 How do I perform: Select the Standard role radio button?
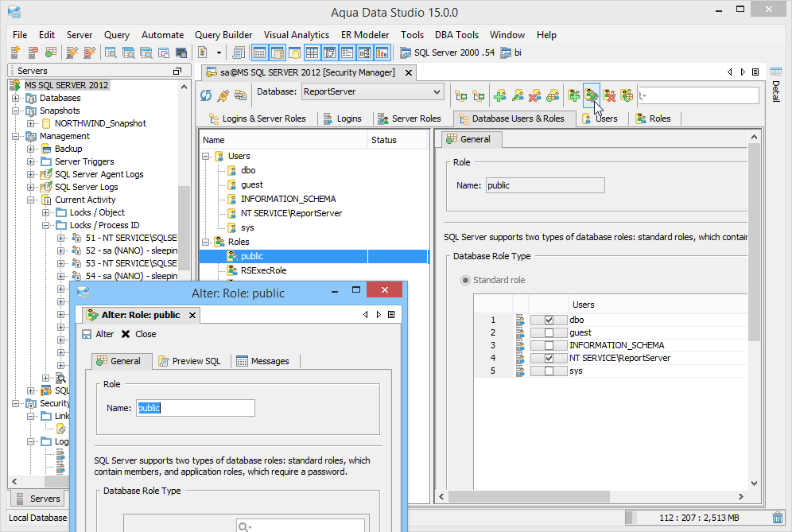(x=465, y=280)
